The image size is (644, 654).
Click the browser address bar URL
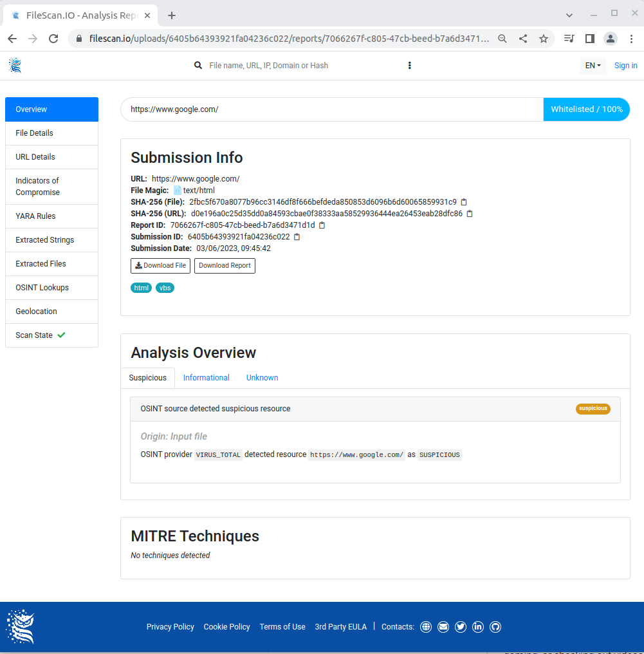(x=290, y=39)
